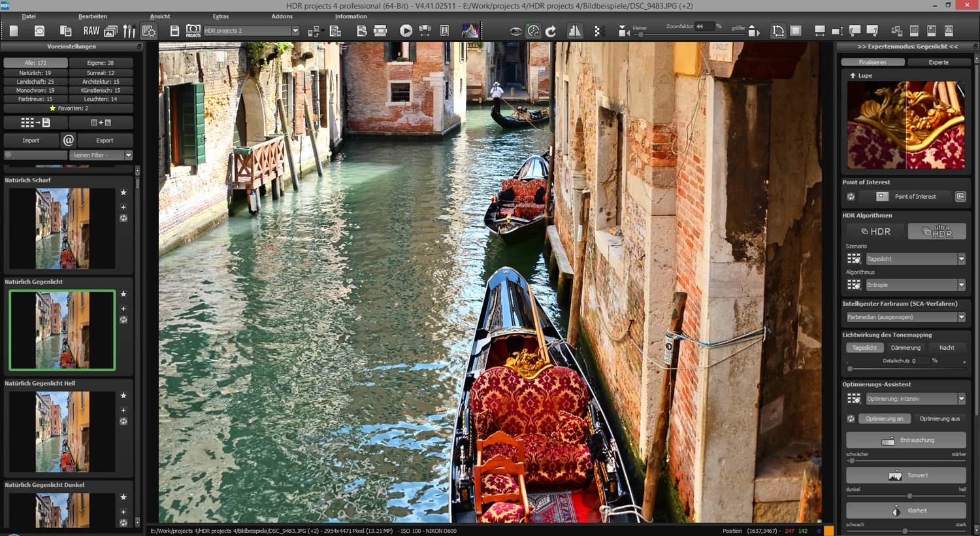Click plus icon on 'Natürlich Scharf' preset
The width and height of the screenshot is (980, 536).
(x=123, y=207)
